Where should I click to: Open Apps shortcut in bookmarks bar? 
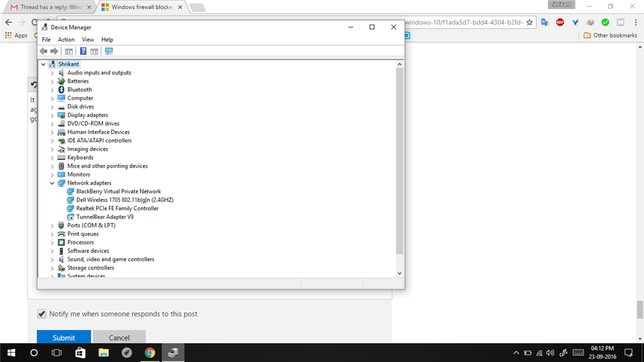16,35
